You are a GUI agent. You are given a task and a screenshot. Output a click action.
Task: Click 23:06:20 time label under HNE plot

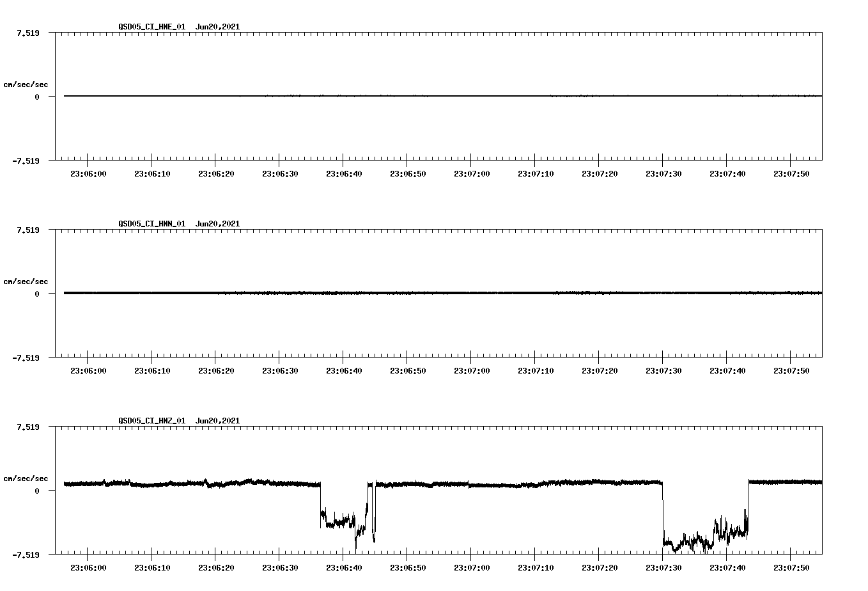coord(216,174)
